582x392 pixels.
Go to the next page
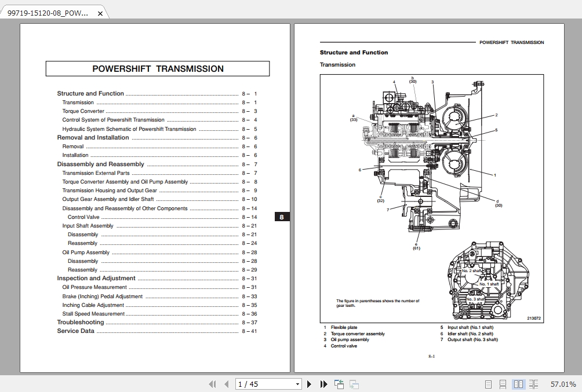[309, 384]
